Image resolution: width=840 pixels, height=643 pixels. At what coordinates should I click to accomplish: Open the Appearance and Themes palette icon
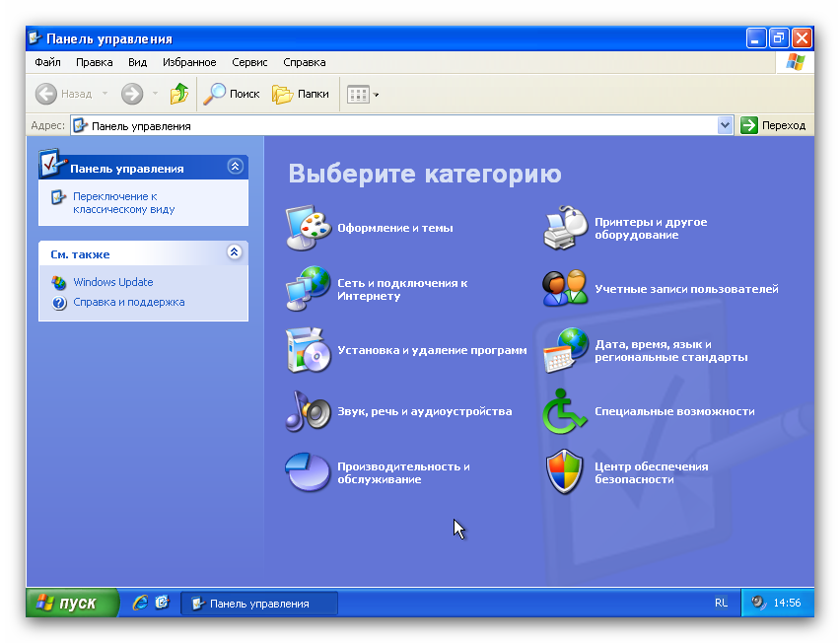tap(308, 229)
